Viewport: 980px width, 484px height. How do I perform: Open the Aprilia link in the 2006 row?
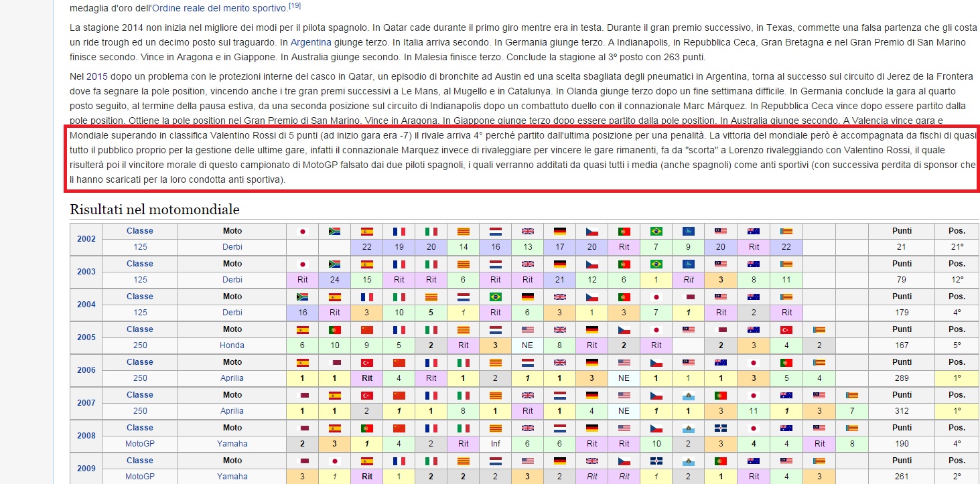[x=232, y=378]
